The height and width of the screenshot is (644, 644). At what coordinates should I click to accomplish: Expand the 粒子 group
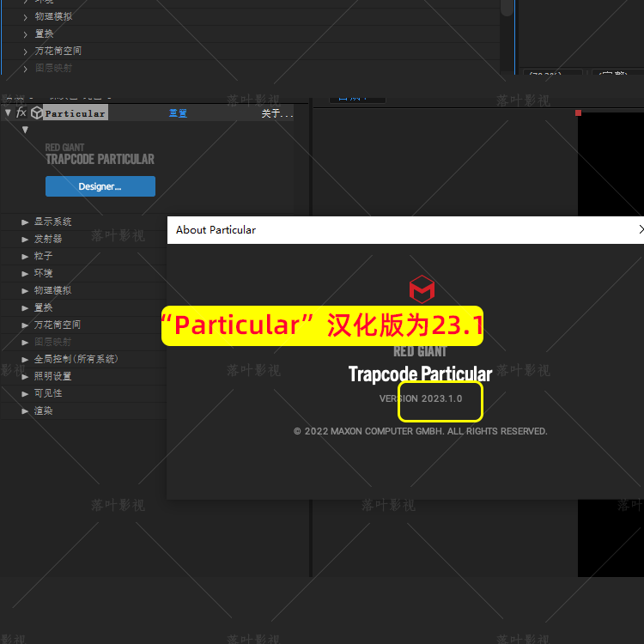click(25, 257)
